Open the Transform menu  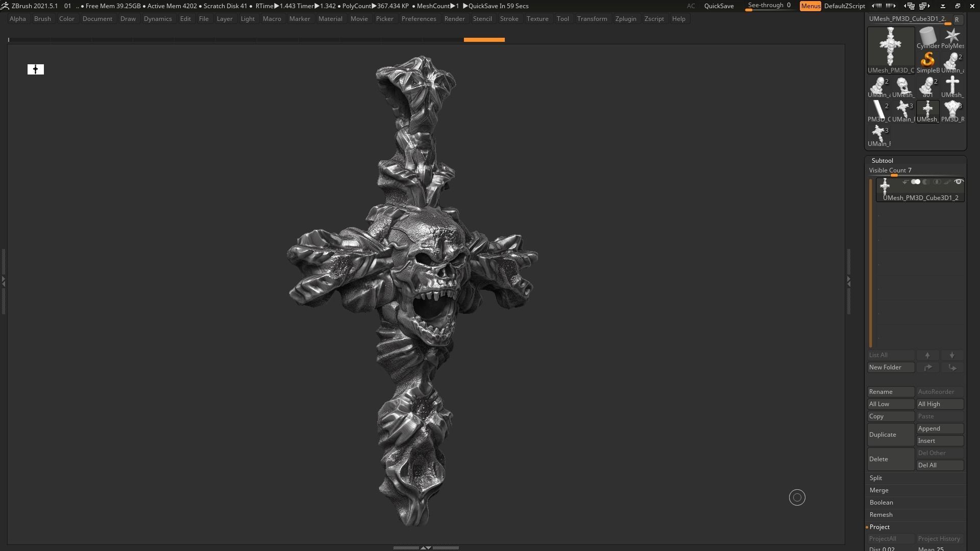click(x=592, y=19)
